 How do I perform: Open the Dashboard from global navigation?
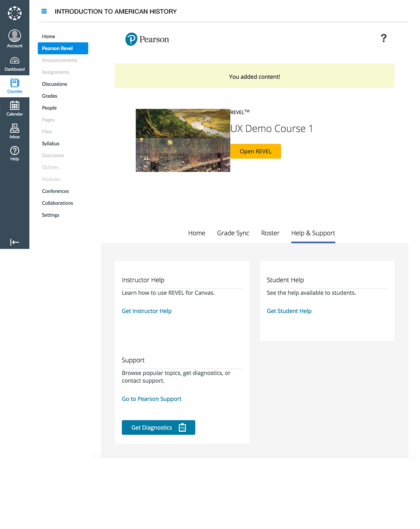(15, 64)
